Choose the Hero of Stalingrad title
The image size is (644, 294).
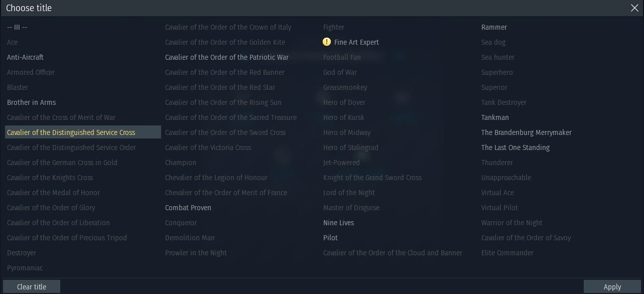351,148
